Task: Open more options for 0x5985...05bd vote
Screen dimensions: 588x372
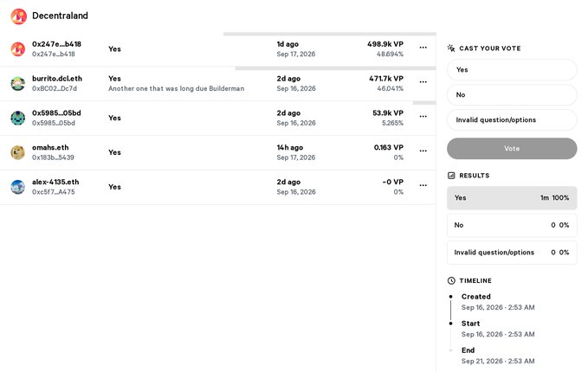Action: (423, 117)
